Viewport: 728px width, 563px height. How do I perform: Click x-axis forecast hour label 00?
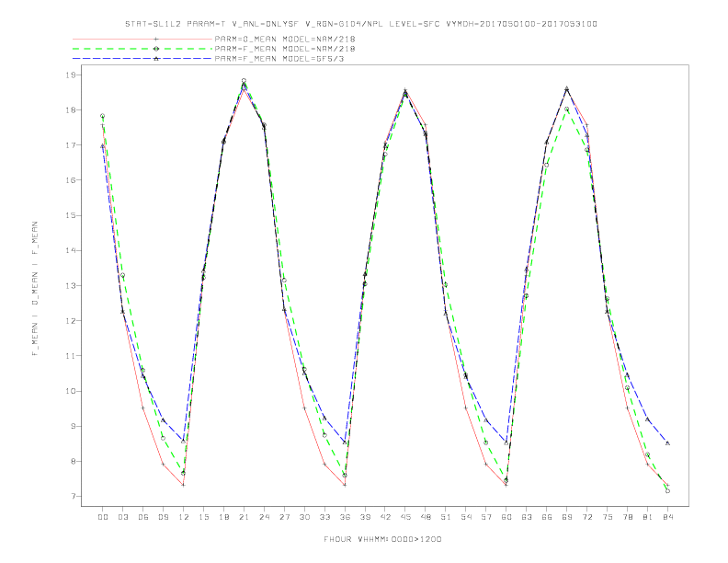click(x=103, y=517)
